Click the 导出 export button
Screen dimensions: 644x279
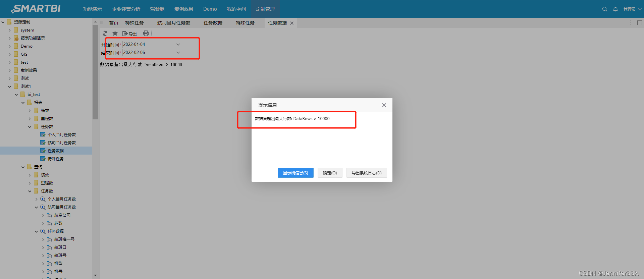click(x=129, y=34)
